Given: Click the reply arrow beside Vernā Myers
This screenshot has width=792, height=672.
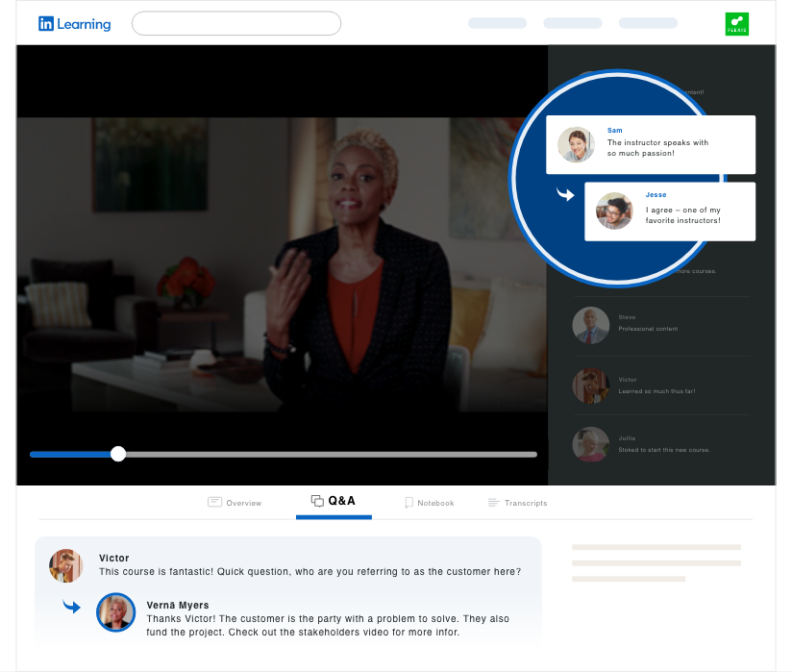Looking at the screenshot, I should tap(72, 607).
